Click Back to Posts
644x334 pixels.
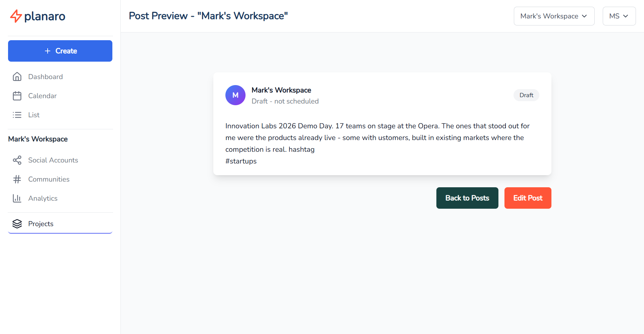click(x=467, y=198)
